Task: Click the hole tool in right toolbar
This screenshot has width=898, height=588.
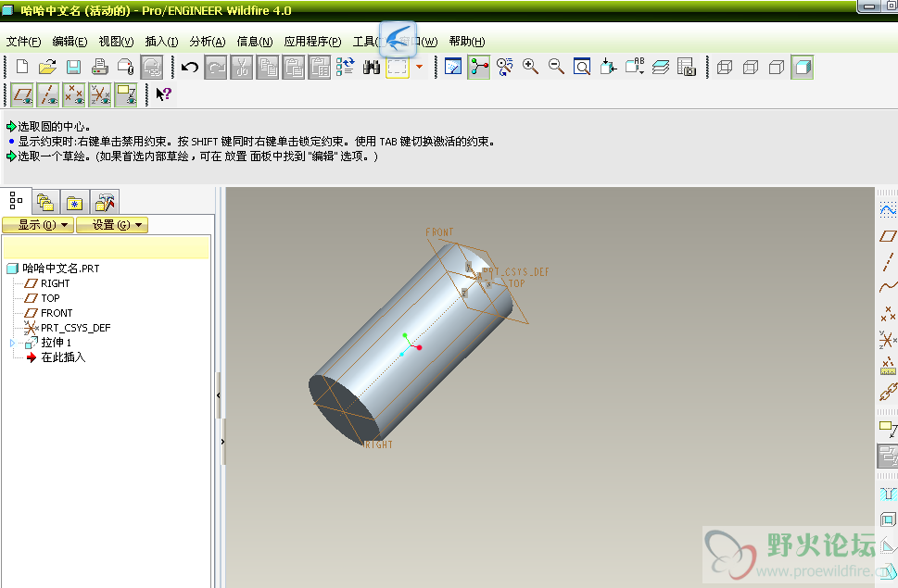Action: tap(888, 494)
